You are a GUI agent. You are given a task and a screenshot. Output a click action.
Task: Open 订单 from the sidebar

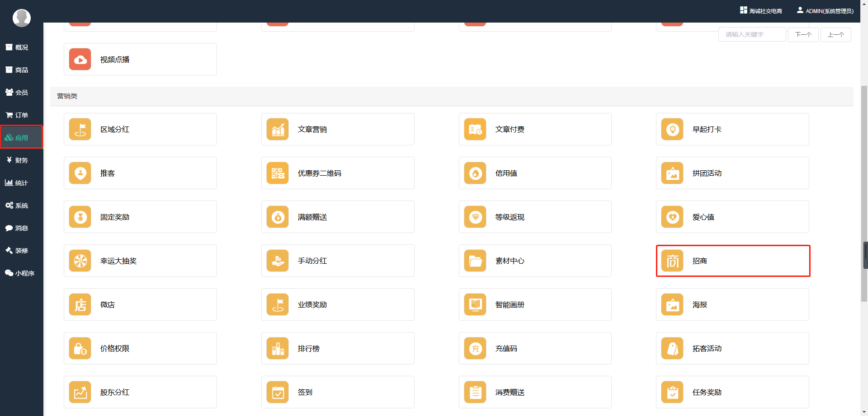tap(21, 115)
